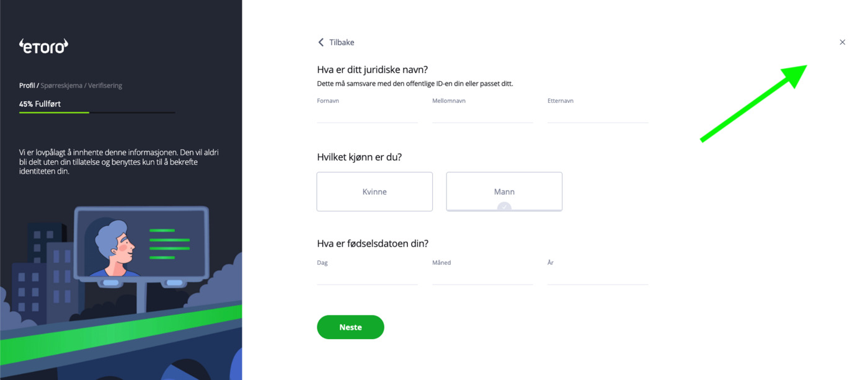
Task: Click the large green arrow graphic
Action: (753, 103)
